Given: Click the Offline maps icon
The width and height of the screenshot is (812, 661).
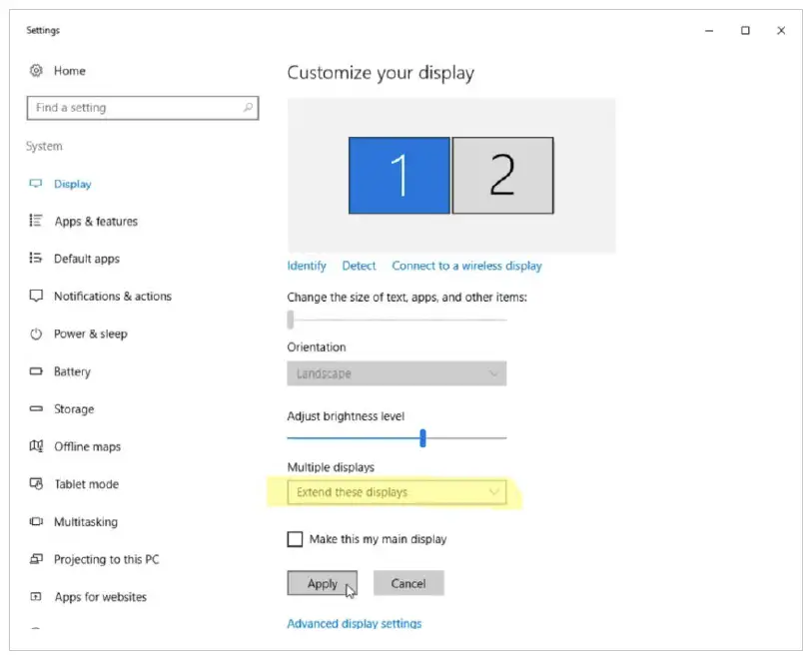Looking at the screenshot, I should (x=37, y=446).
